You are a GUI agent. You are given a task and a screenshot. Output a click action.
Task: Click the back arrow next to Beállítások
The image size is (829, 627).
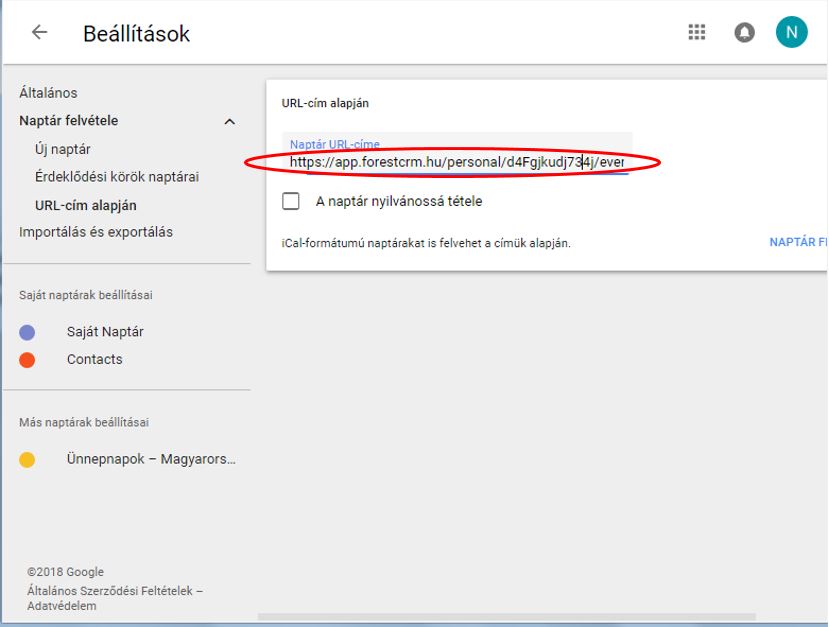(x=39, y=32)
